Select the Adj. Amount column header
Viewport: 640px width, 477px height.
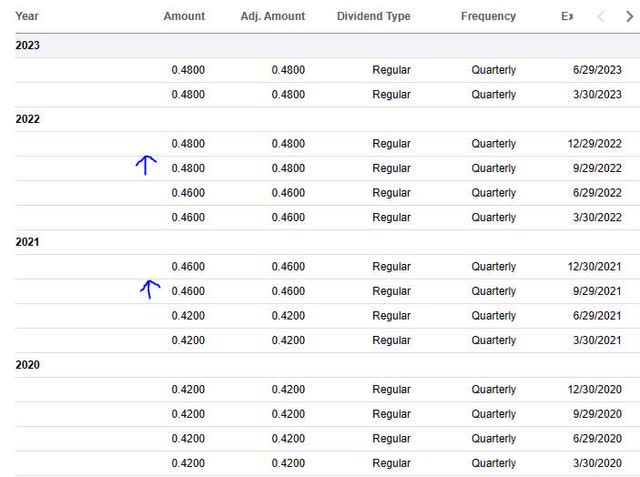(273, 16)
